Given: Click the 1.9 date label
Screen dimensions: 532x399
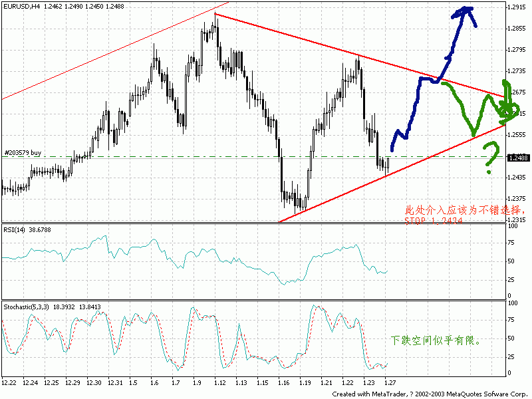Looking at the screenshot, I should [197, 383].
